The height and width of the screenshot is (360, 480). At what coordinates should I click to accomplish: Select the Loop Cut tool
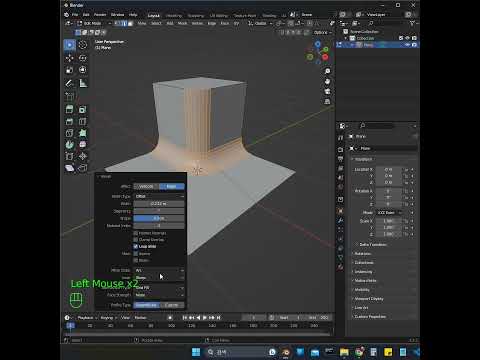83,121
